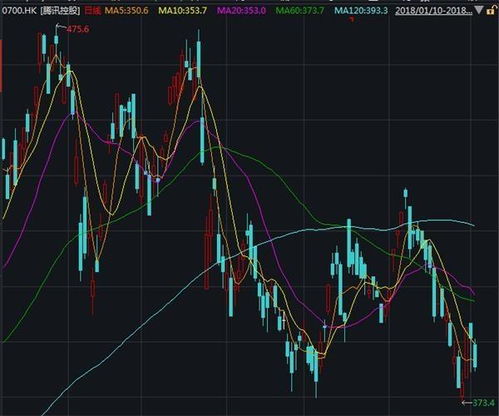The image size is (499, 416).
Task: Click the arrow icon beside 373.4
Action: point(466,403)
